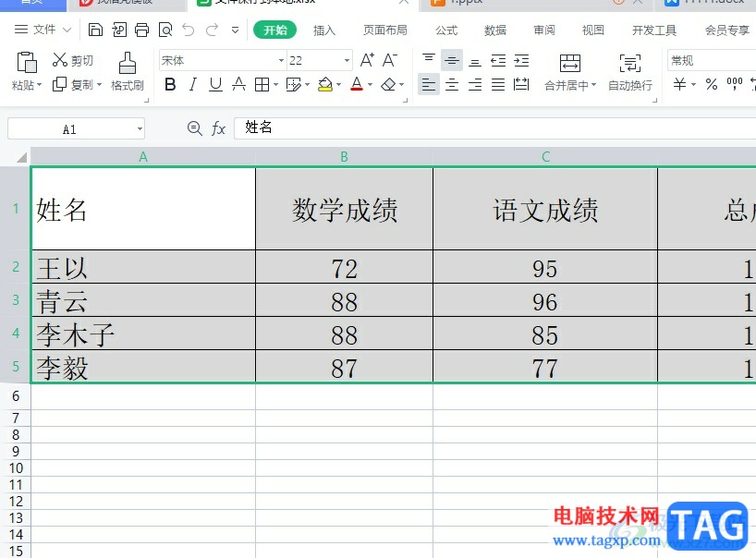Click the fx insert function icon
The width and height of the screenshot is (756, 558).
[x=218, y=128]
